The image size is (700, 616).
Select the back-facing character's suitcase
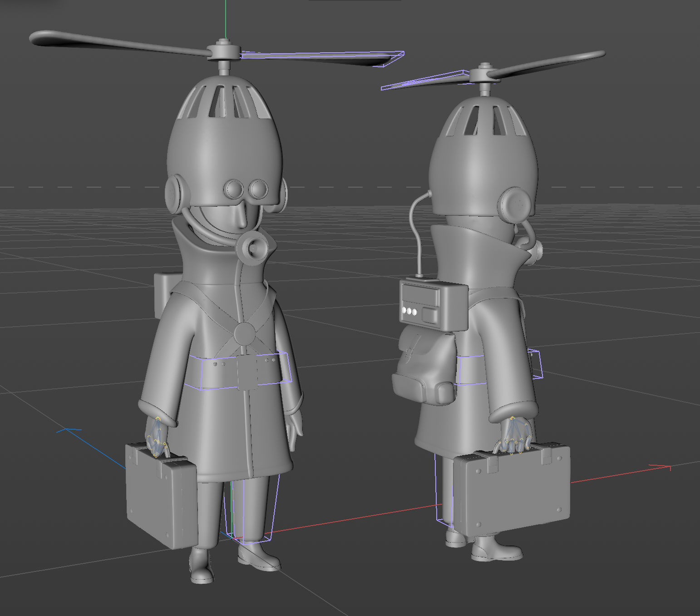[x=512, y=490]
